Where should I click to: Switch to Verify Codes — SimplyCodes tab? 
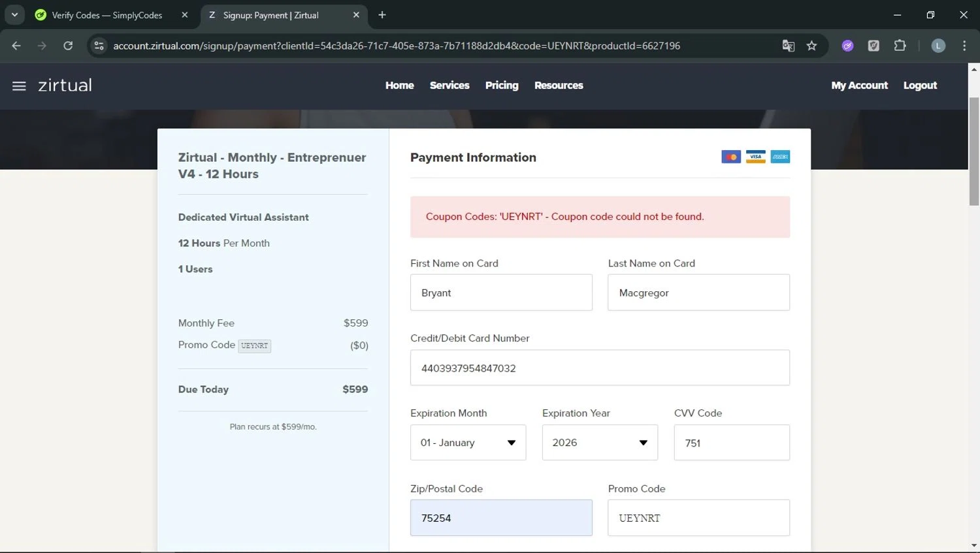[108, 15]
